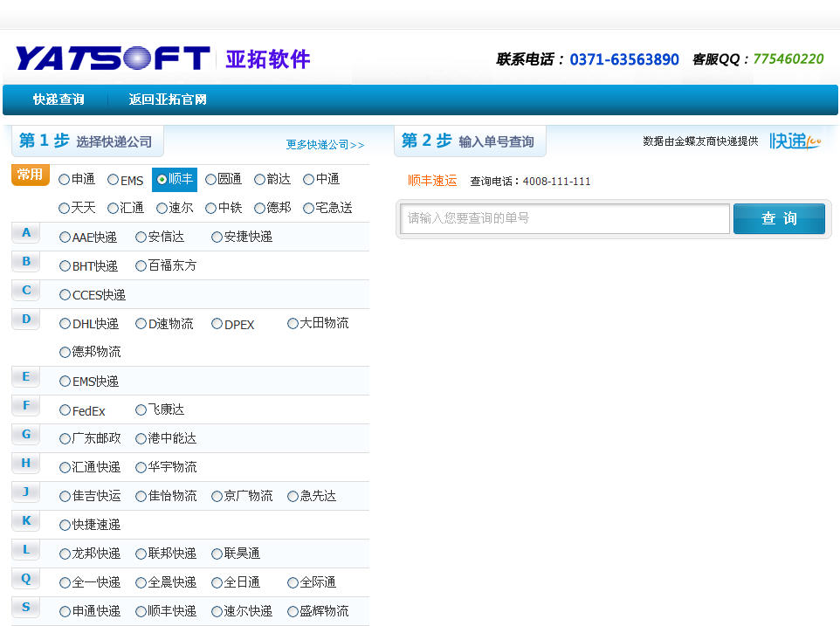
Task: Go to 返回亚拓官网 in the navigation bar
Action: coord(168,100)
